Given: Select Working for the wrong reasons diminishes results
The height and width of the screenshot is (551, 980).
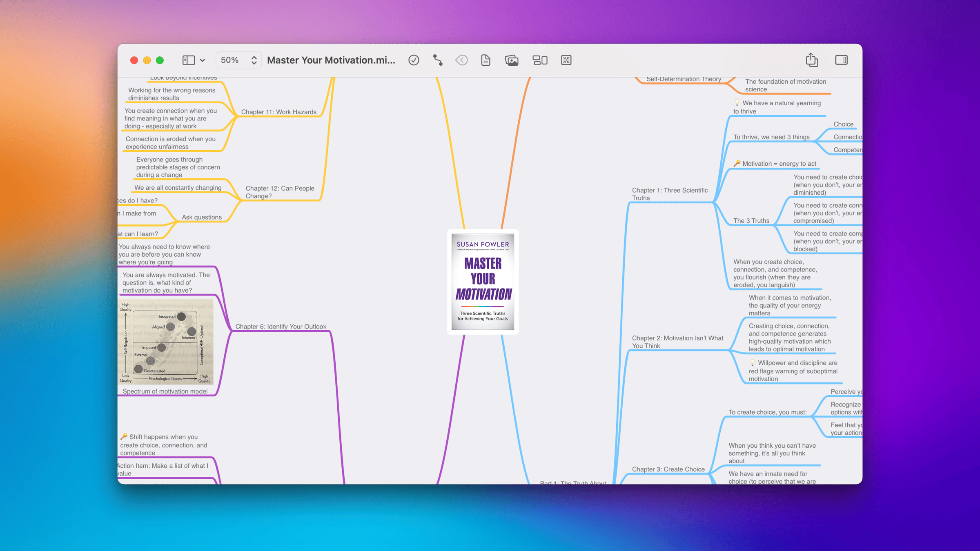Looking at the screenshot, I should (171, 94).
